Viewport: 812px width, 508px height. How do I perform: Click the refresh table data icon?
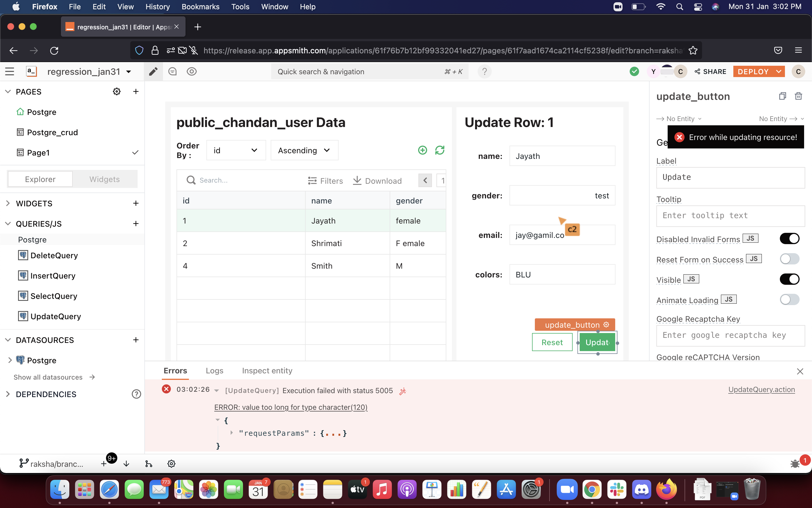(x=440, y=150)
